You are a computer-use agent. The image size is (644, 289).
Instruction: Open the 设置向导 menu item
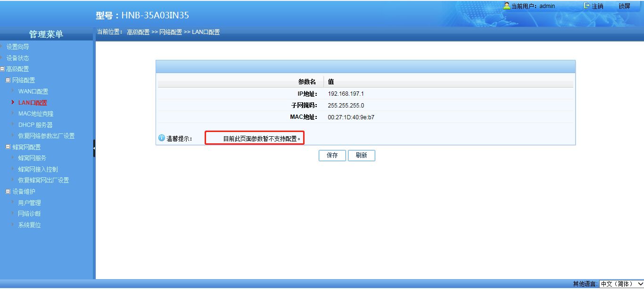17,47
